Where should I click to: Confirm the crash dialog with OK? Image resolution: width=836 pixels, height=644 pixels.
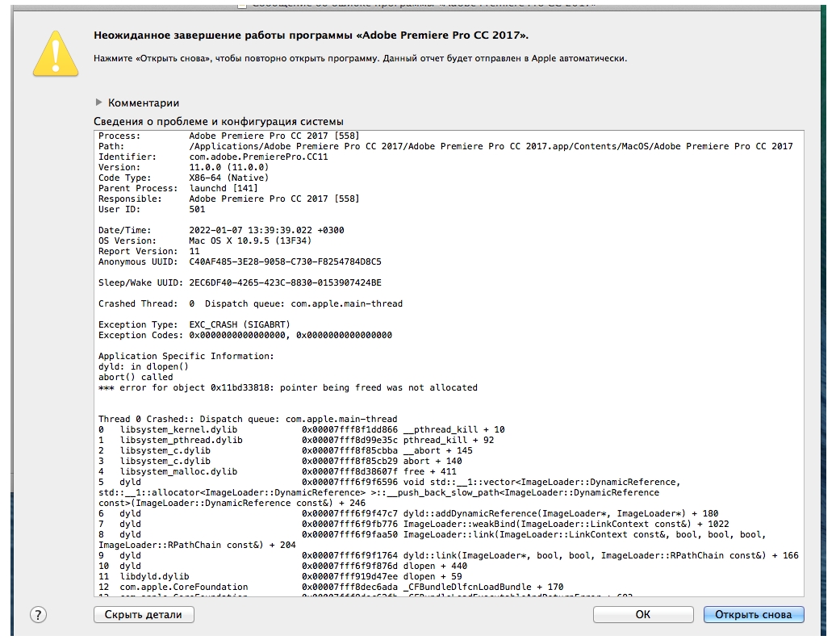coord(643,615)
